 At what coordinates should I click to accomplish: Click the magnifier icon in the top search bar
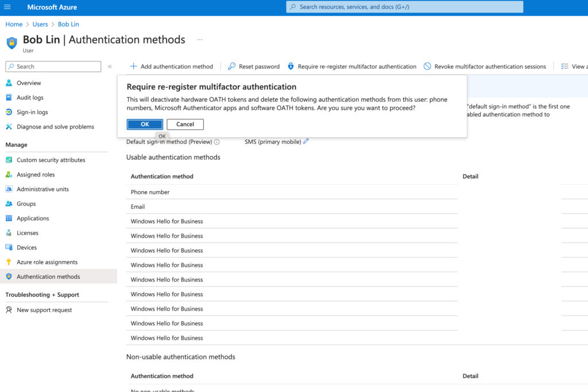click(x=293, y=7)
